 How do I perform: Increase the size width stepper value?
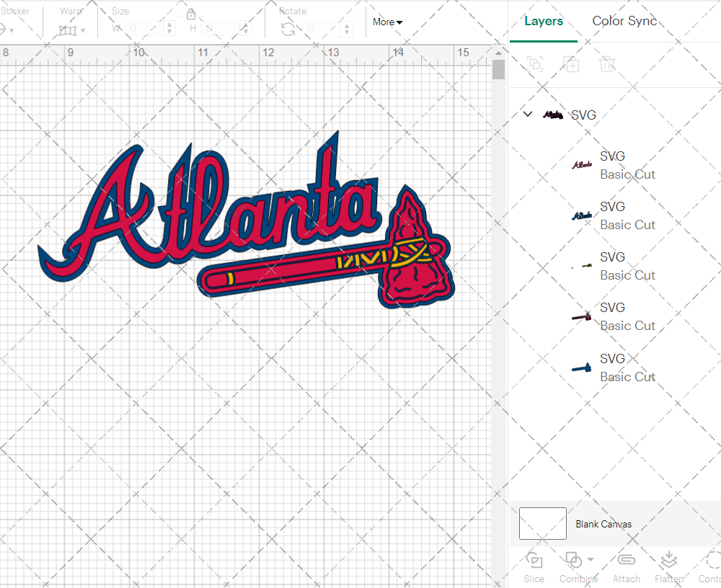click(x=169, y=24)
